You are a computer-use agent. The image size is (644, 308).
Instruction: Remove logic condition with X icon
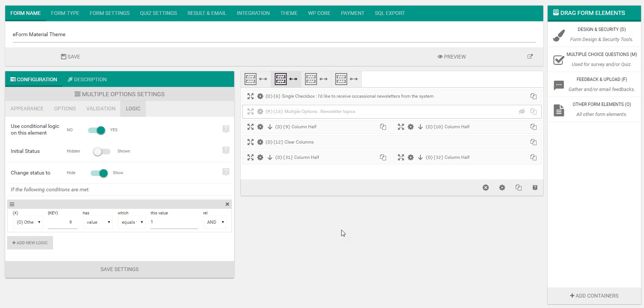tap(227, 204)
